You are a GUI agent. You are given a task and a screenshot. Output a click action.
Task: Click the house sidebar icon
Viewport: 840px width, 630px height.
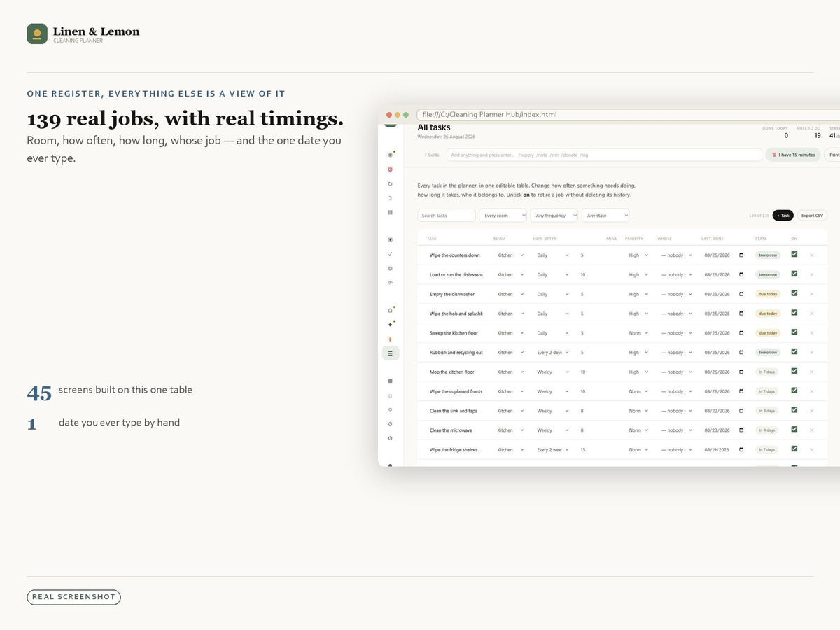[391, 310]
